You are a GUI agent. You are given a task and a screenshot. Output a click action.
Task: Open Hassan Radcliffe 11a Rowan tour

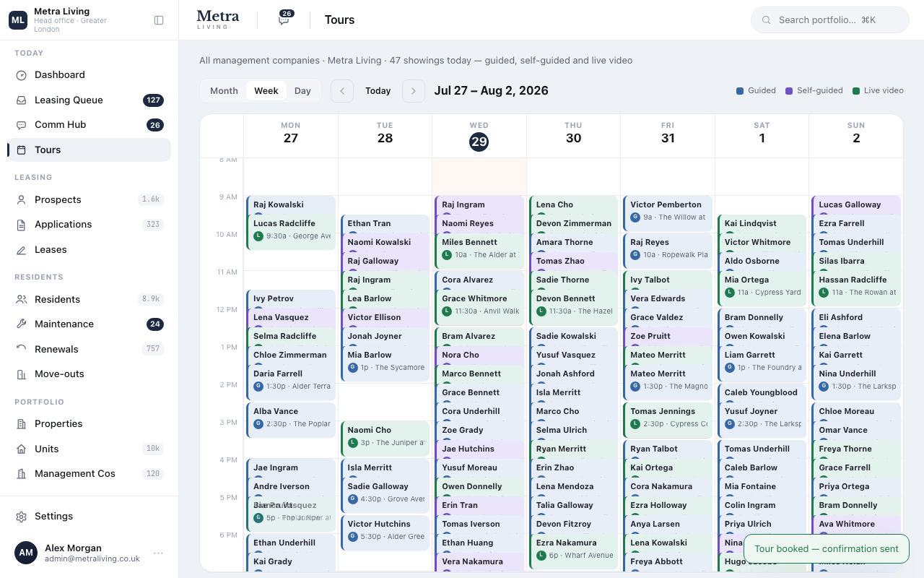[x=856, y=288]
